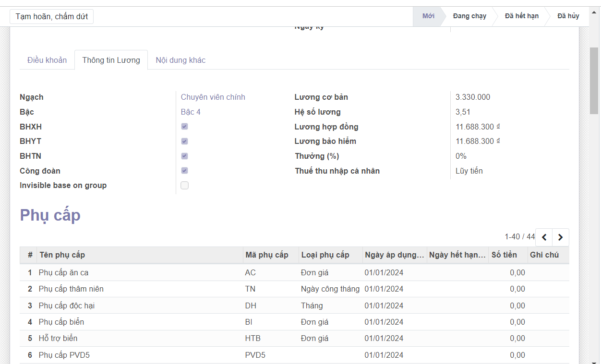
Task: Set status to Đã hết hạn
Action: (x=521, y=16)
